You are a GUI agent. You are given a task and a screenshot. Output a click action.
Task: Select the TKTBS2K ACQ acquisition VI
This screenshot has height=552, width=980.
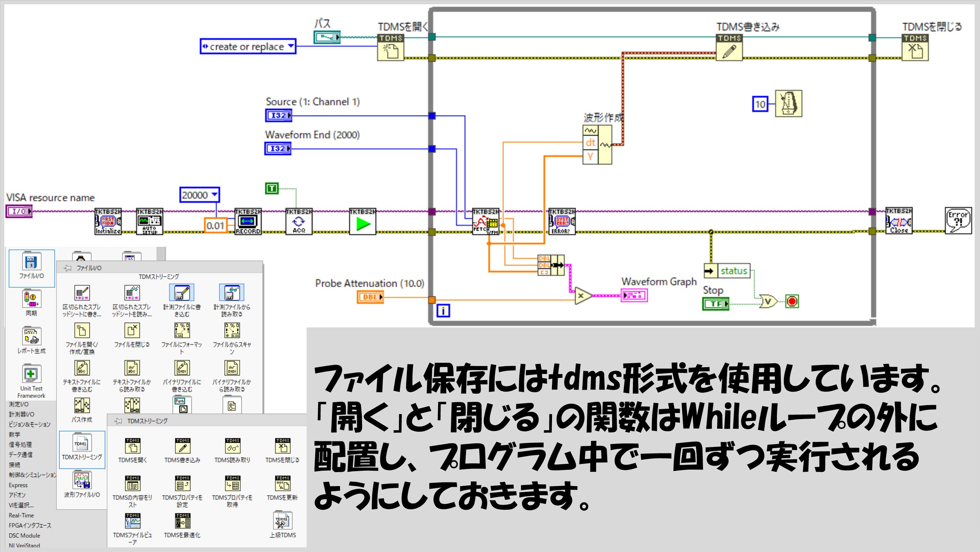coord(299,221)
